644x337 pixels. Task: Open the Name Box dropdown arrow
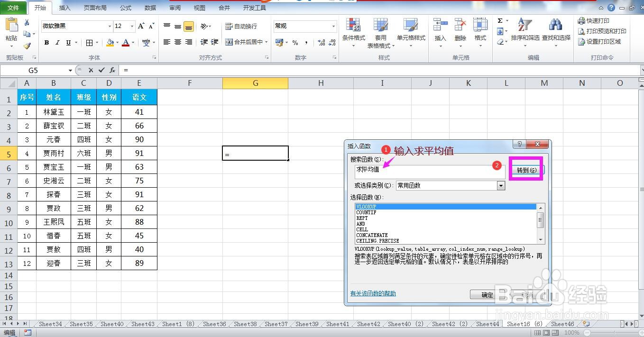coord(70,70)
